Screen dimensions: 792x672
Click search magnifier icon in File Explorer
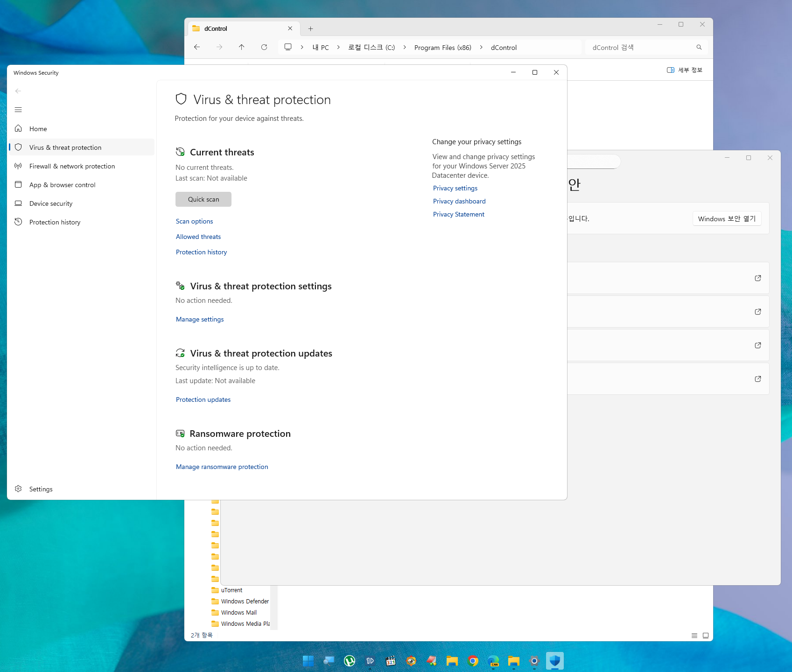pos(699,47)
